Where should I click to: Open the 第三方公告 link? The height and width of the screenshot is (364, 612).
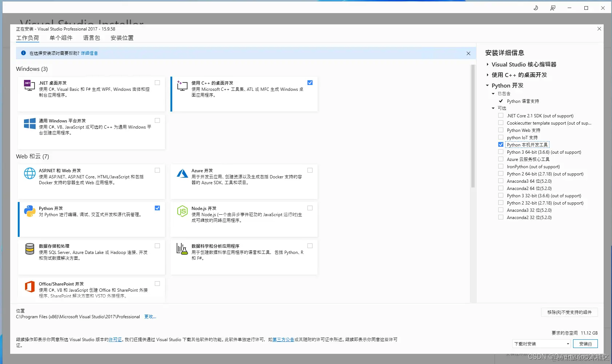(283, 340)
